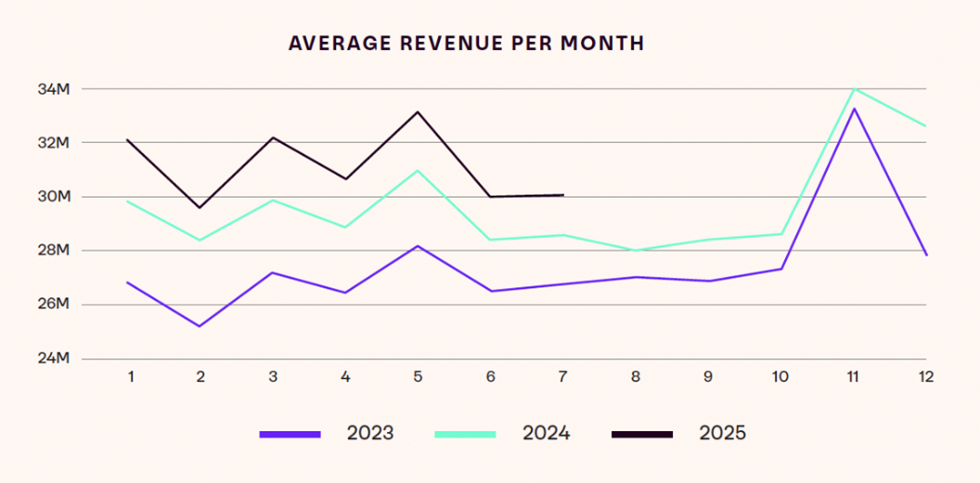Click the dark 2025 legend swatch
This screenshot has width=980, height=483.
click(642, 434)
